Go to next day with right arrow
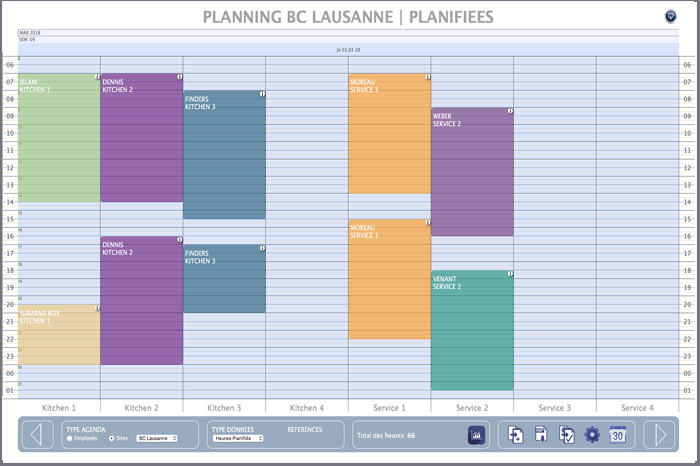 [x=660, y=434]
